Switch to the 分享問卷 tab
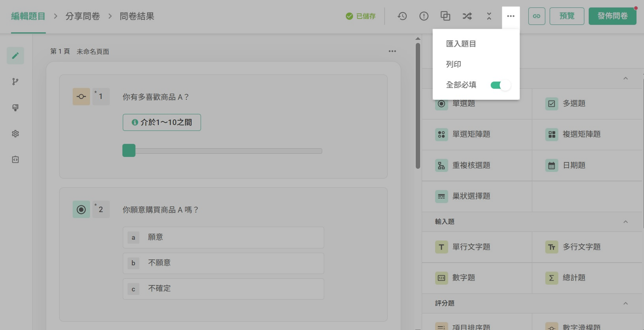This screenshot has height=330, width=644. point(83,16)
